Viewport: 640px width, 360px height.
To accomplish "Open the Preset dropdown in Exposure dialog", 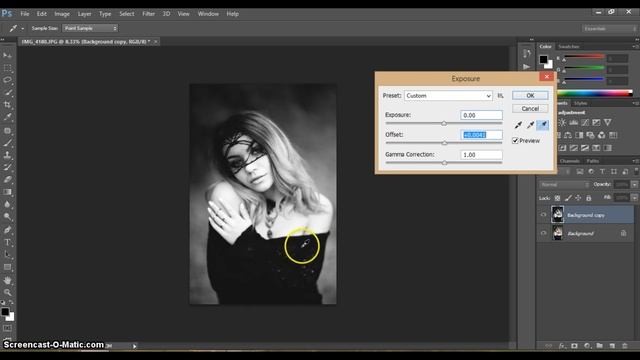I will (448, 96).
